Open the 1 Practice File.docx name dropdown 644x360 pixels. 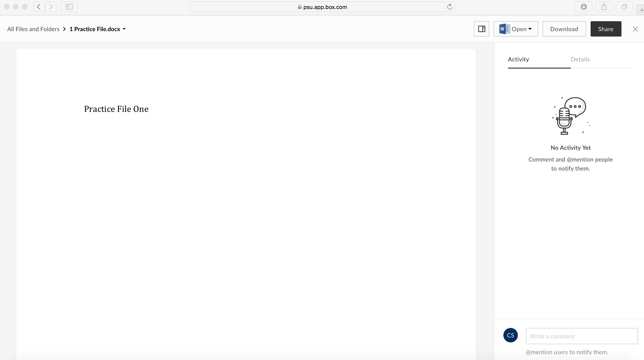pos(98,29)
